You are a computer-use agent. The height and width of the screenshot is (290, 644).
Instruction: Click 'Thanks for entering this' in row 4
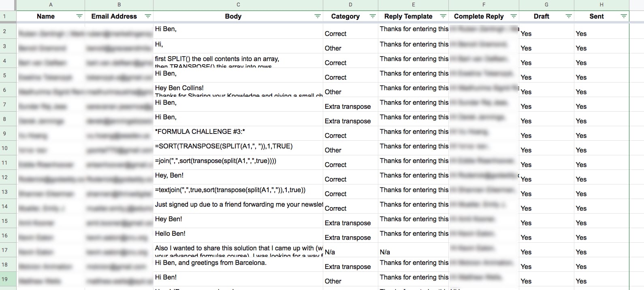[x=413, y=61]
